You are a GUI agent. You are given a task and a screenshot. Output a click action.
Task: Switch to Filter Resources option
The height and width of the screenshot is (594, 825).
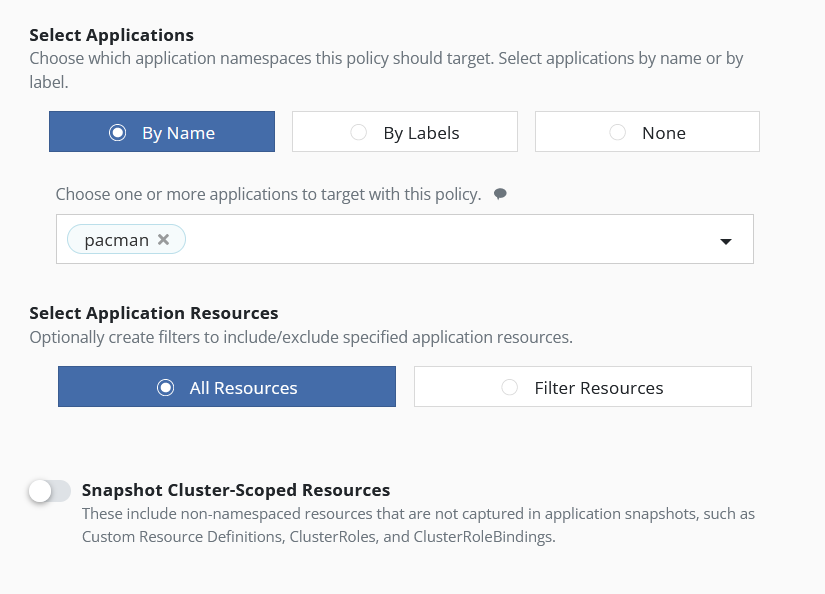(x=583, y=387)
